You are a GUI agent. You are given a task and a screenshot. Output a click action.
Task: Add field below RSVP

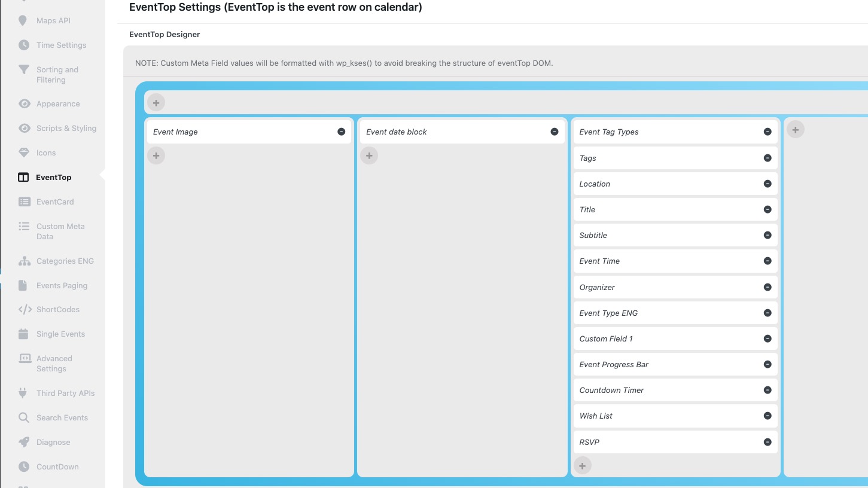pos(582,465)
